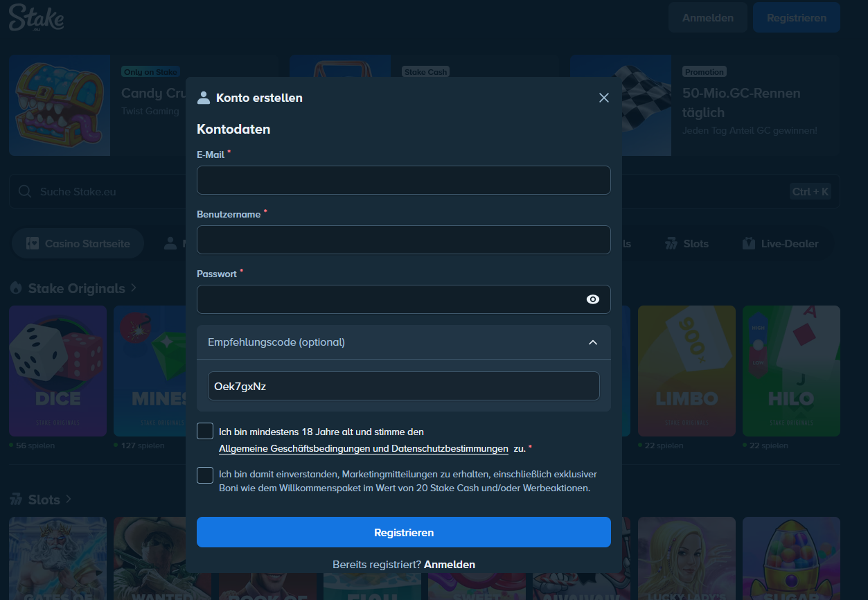Click the '127 spielen' count under Mines

[142, 445]
